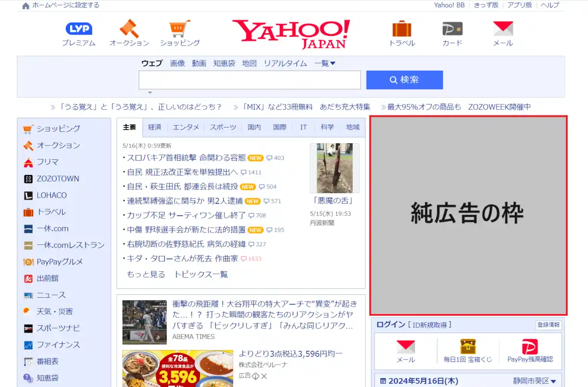Select the 主要 news tab
Screen dimensions: 588x387
[129, 127]
